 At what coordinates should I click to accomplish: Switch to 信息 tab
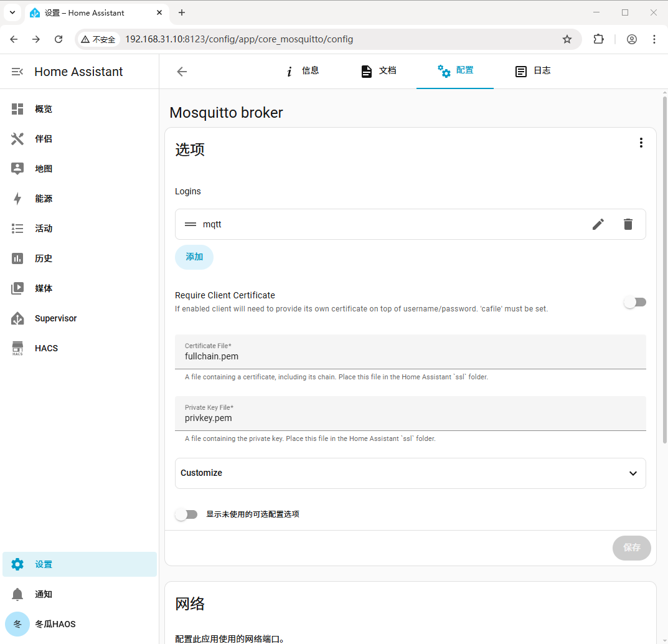(301, 71)
